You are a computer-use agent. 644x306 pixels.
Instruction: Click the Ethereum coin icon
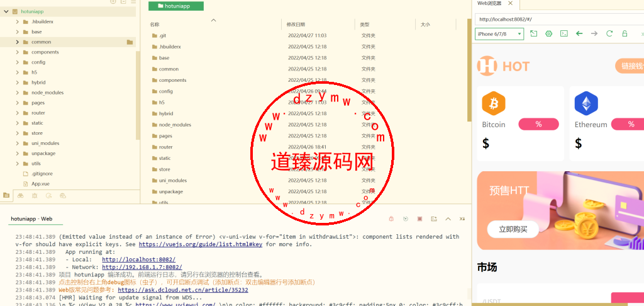pyautogui.click(x=586, y=103)
